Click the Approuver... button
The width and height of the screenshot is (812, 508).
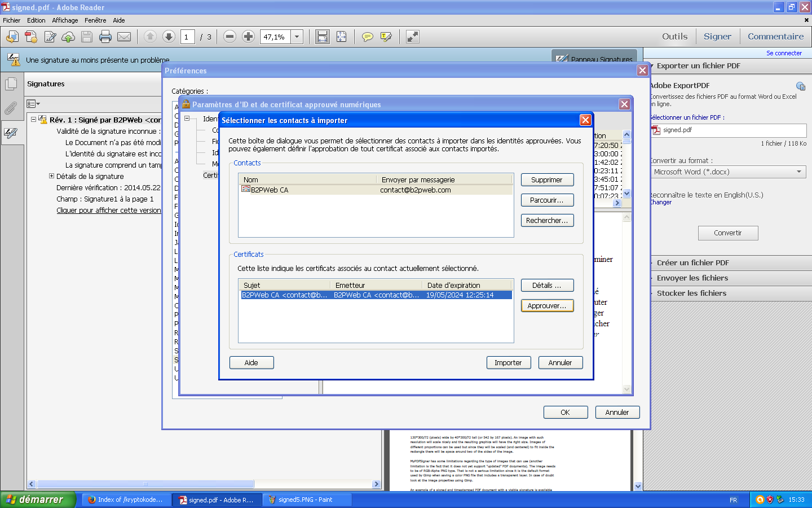547,306
